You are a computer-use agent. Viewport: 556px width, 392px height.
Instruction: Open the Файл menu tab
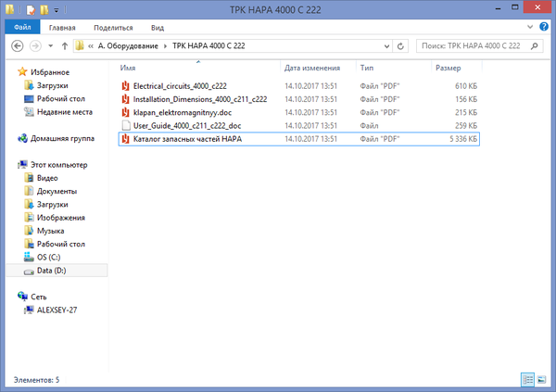click(x=22, y=27)
